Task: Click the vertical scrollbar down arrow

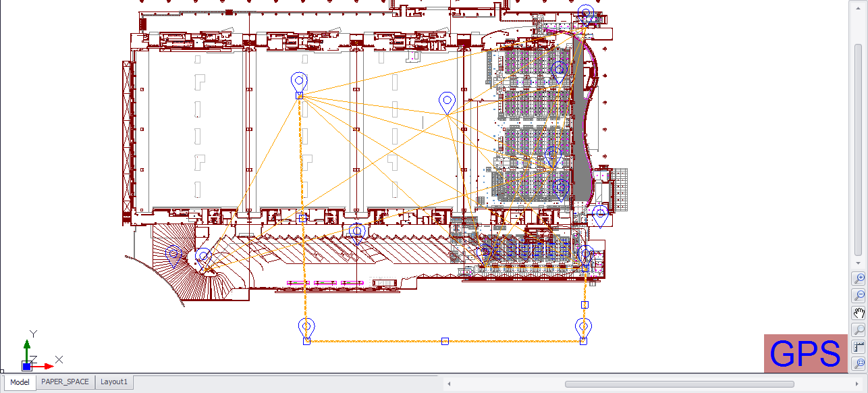Action: [x=859, y=263]
